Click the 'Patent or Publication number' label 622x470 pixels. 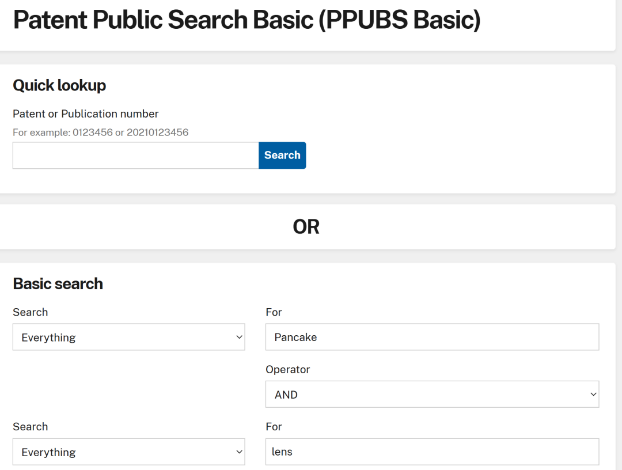point(85,114)
